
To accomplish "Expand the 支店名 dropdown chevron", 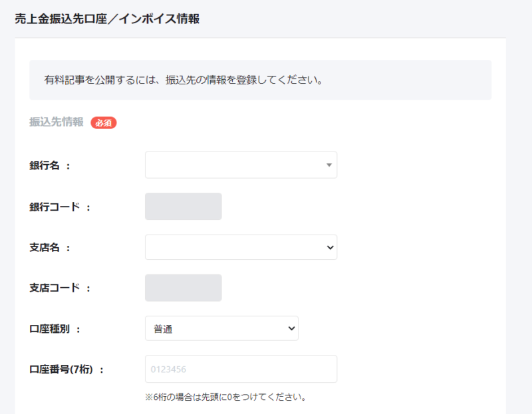I will coord(329,247).
